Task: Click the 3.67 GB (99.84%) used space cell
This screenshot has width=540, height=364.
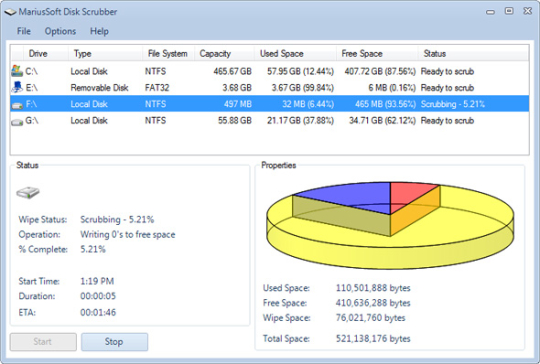Action: pos(303,88)
